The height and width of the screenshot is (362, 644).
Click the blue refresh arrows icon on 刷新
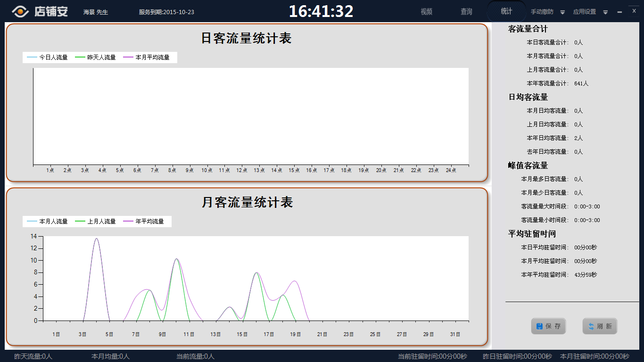point(591,326)
